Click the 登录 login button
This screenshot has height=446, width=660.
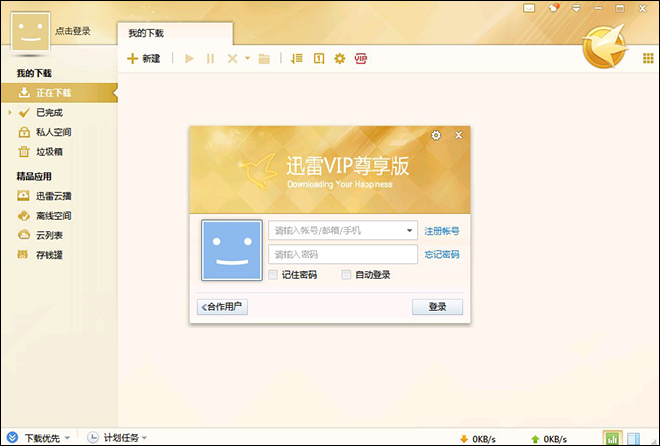click(437, 307)
